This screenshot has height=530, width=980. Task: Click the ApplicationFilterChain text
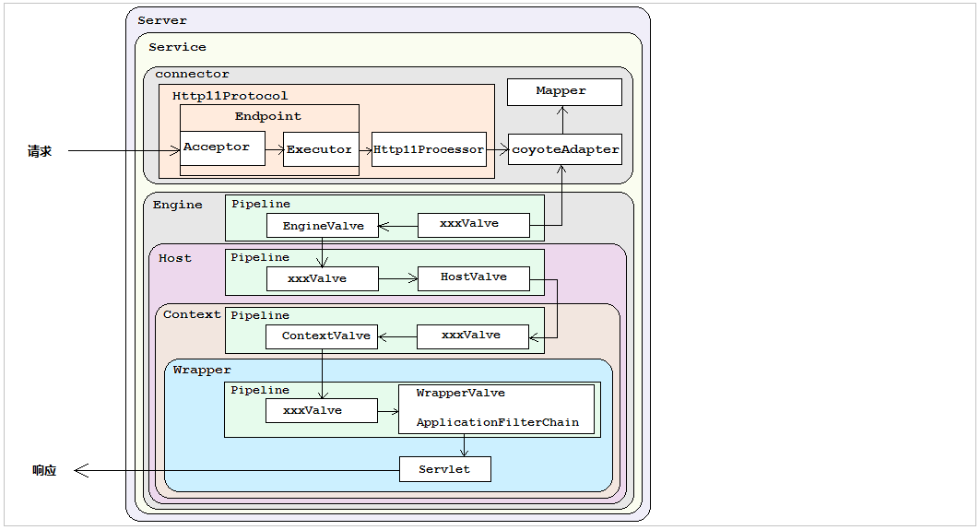point(497,423)
